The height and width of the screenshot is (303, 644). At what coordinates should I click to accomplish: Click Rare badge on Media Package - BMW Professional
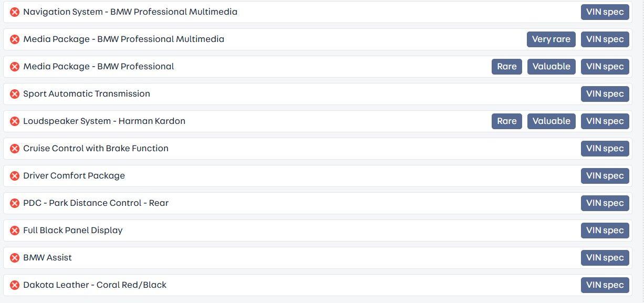click(506, 67)
